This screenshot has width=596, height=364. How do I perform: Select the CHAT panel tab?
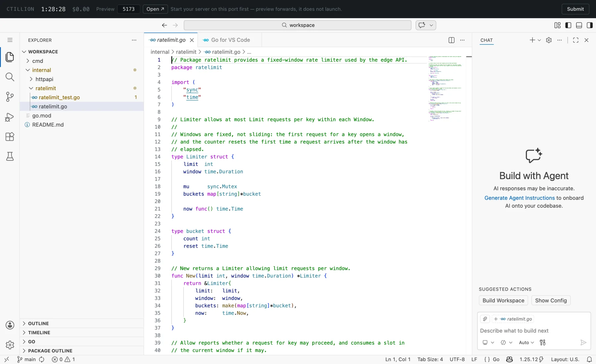(x=486, y=40)
